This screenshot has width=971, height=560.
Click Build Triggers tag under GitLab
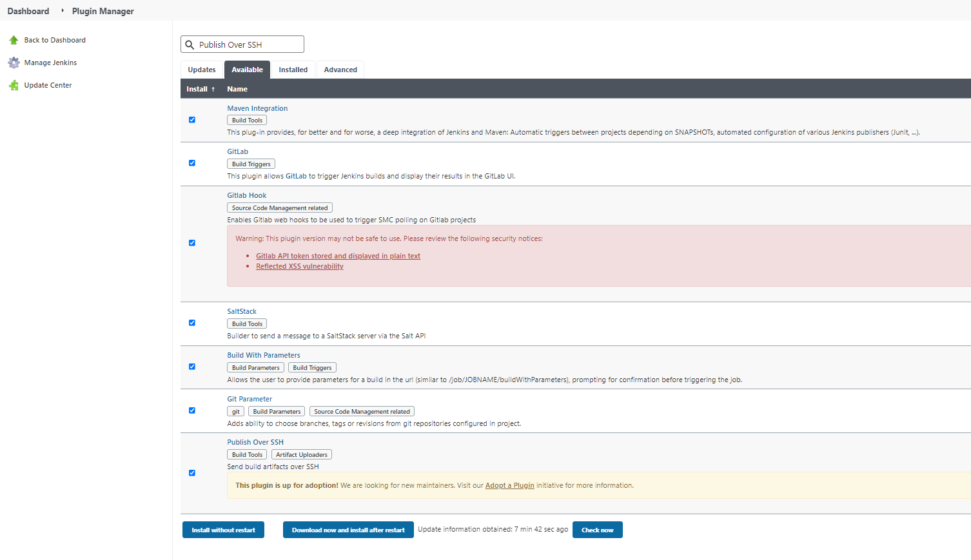coord(251,164)
